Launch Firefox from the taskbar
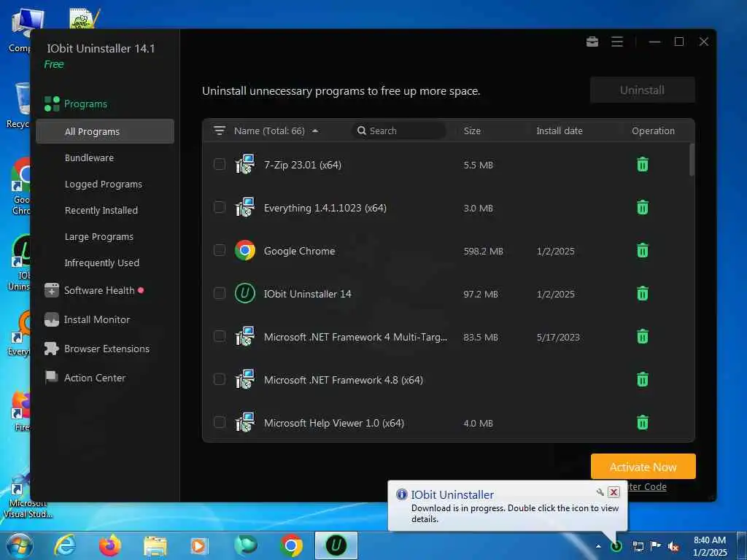This screenshot has height=560, width=747. [110, 545]
